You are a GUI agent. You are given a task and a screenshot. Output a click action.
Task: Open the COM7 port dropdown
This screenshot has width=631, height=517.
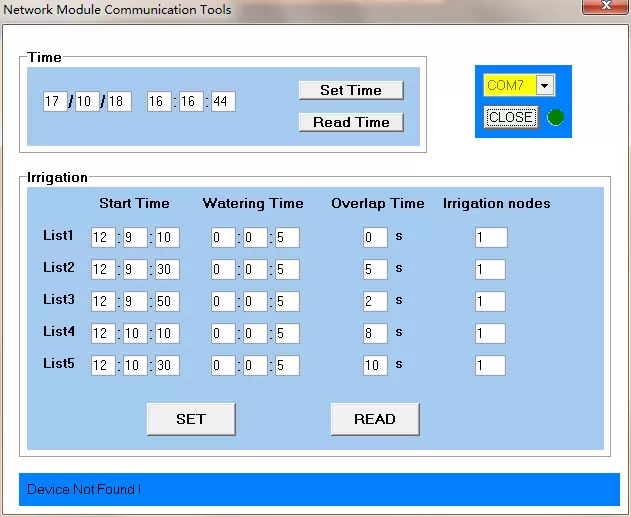tap(545, 86)
